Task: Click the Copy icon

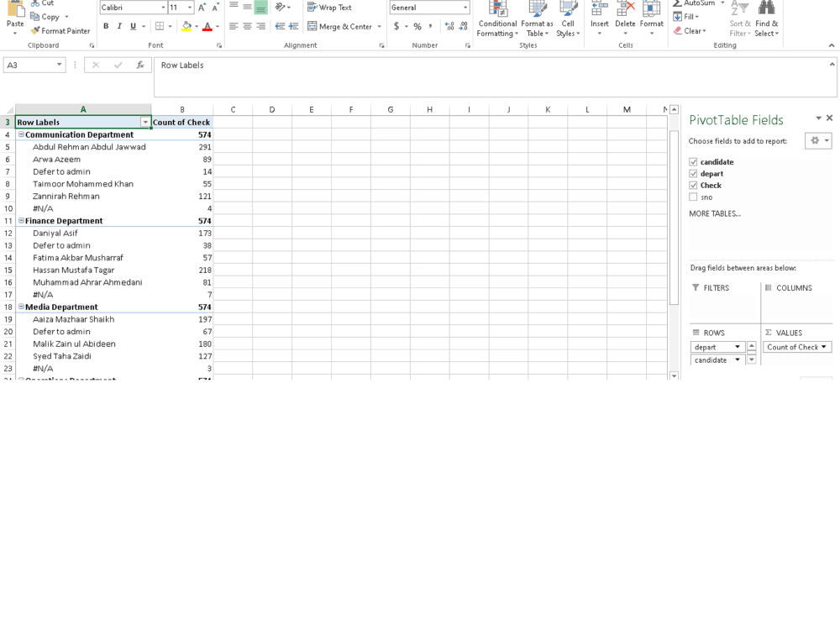Action: point(45,17)
